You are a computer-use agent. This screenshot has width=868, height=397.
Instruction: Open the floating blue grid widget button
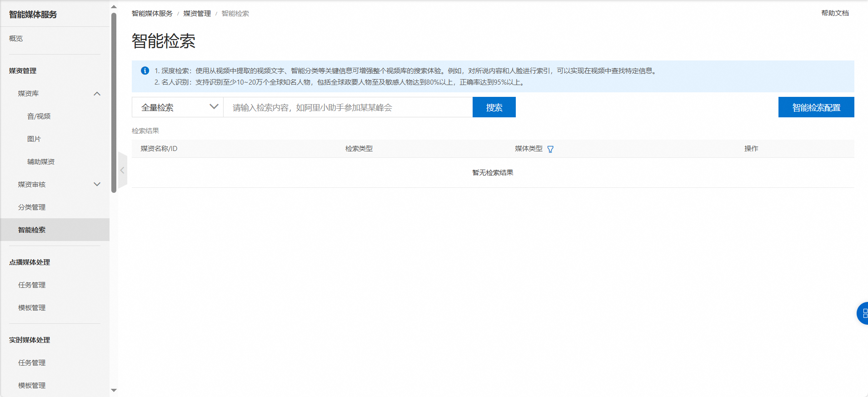click(863, 313)
